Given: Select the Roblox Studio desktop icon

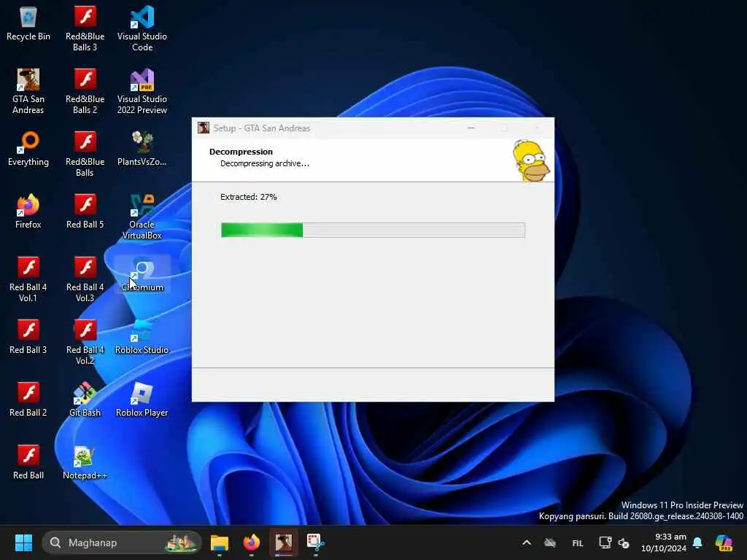Looking at the screenshot, I should 142,337.
